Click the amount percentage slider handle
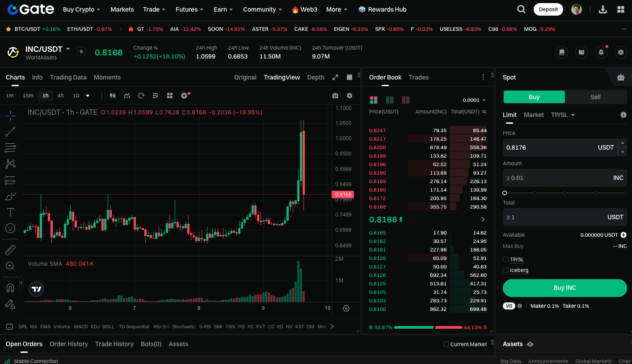 pyautogui.click(x=505, y=193)
